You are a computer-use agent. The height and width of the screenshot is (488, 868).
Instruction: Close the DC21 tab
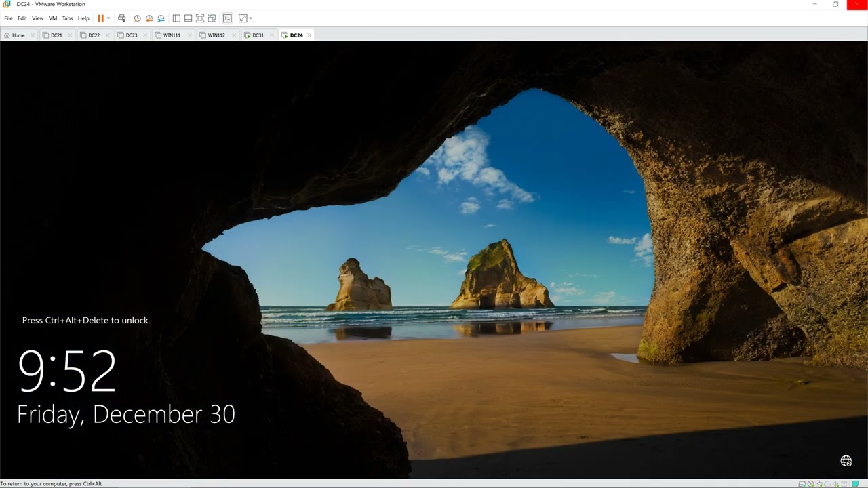point(70,35)
